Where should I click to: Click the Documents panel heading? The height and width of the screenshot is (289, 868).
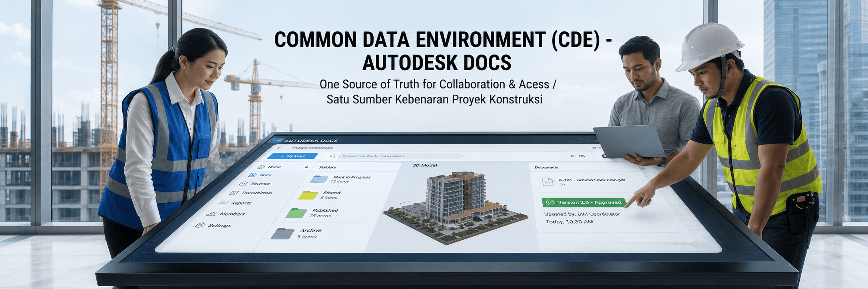547,167
